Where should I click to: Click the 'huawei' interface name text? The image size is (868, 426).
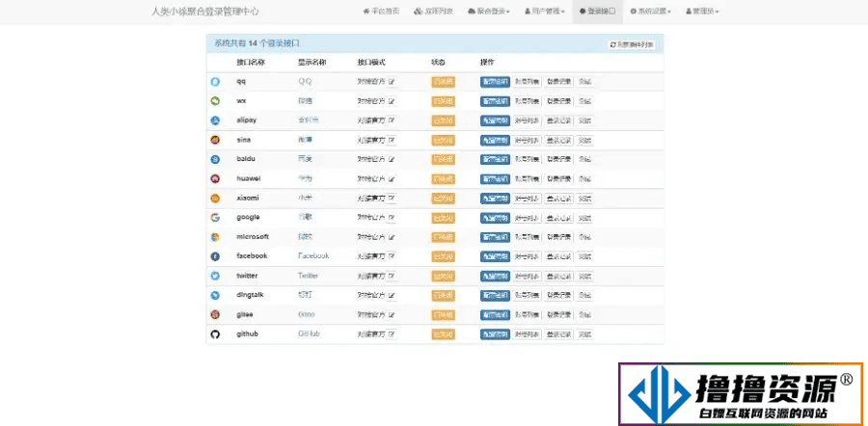coord(249,178)
